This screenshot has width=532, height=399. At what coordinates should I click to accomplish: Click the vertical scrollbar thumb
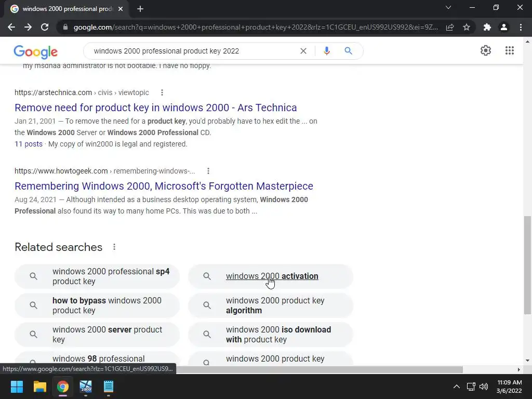point(527,265)
